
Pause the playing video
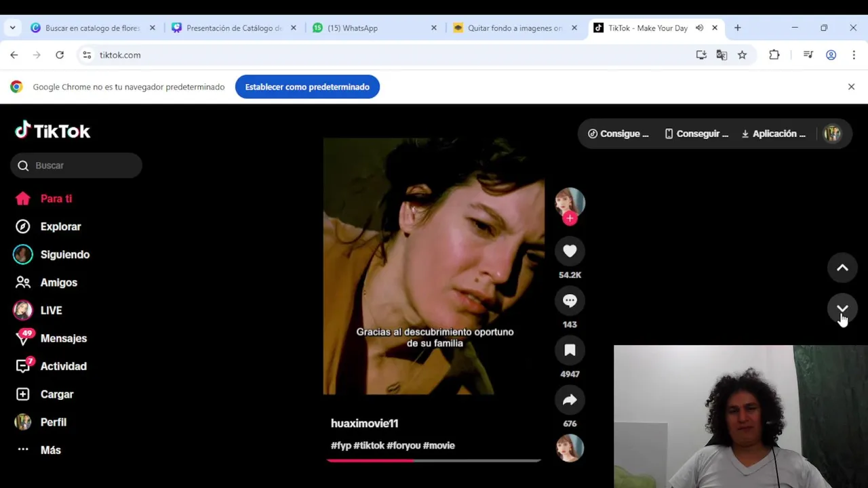(434, 266)
